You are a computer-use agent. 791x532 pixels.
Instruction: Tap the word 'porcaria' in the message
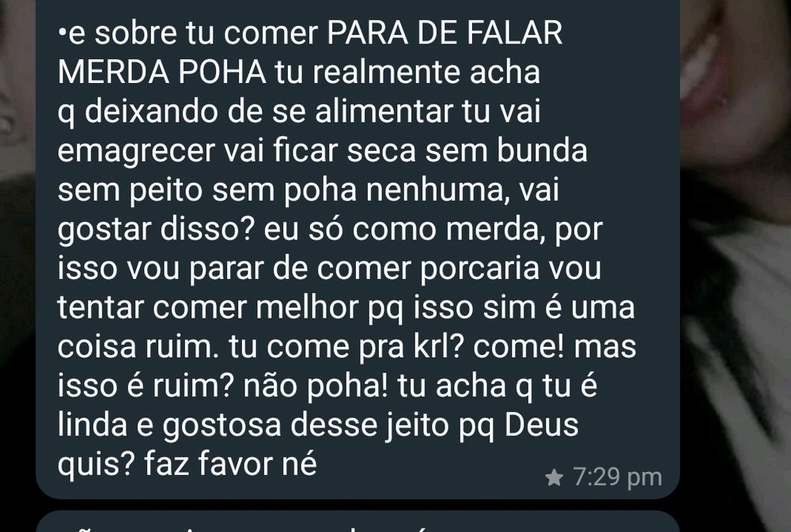(x=480, y=269)
